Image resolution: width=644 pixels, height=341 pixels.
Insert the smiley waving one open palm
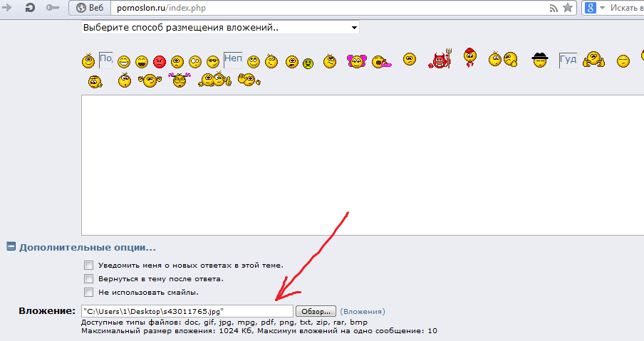coord(249,80)
